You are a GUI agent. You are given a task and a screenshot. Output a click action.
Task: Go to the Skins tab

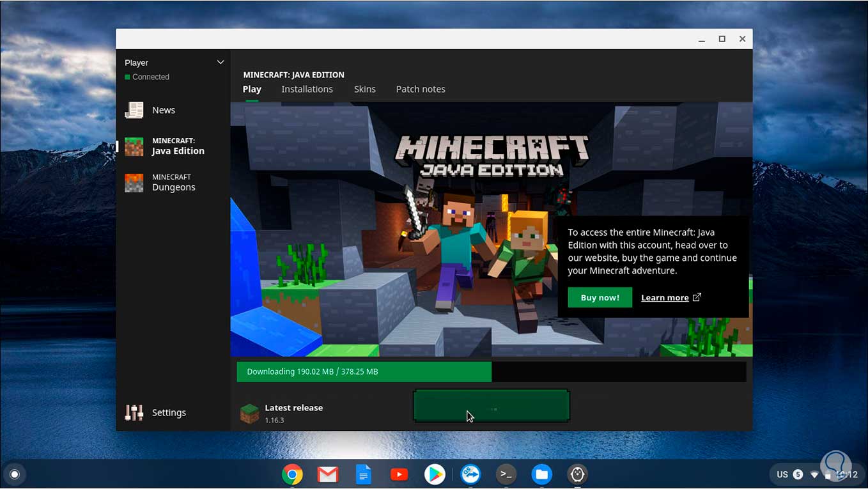click(365, 89)
